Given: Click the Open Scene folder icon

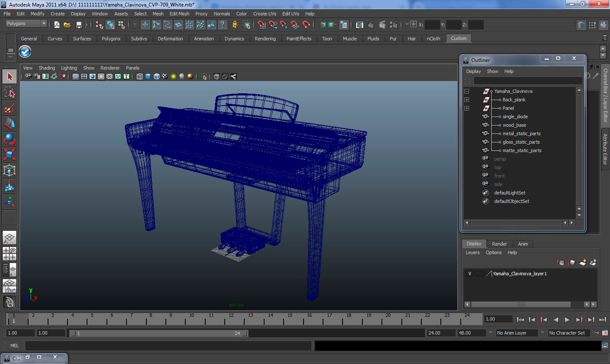Looking at the screenshot, I should click(x=67, y=25).
